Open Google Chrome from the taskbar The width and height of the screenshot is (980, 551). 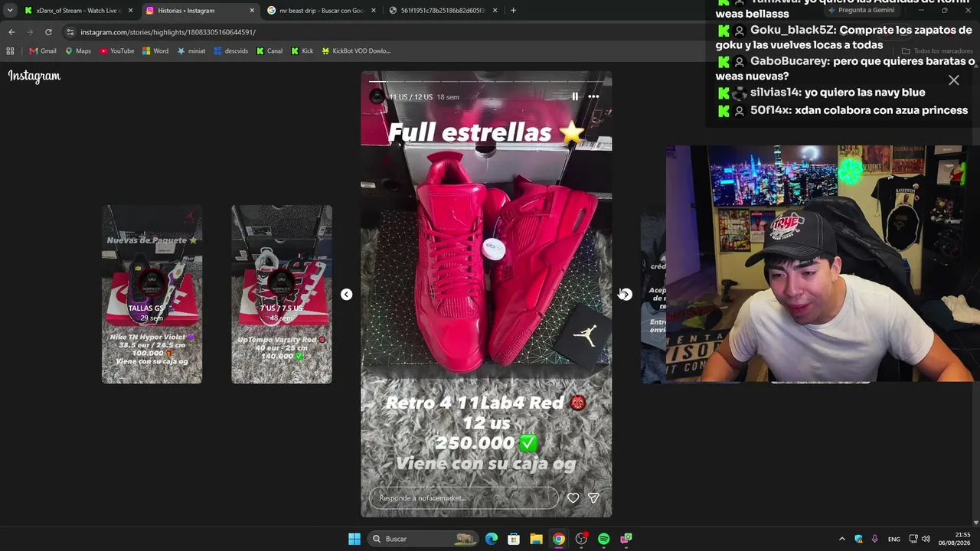pyautogui.click(x=559, y=539)
